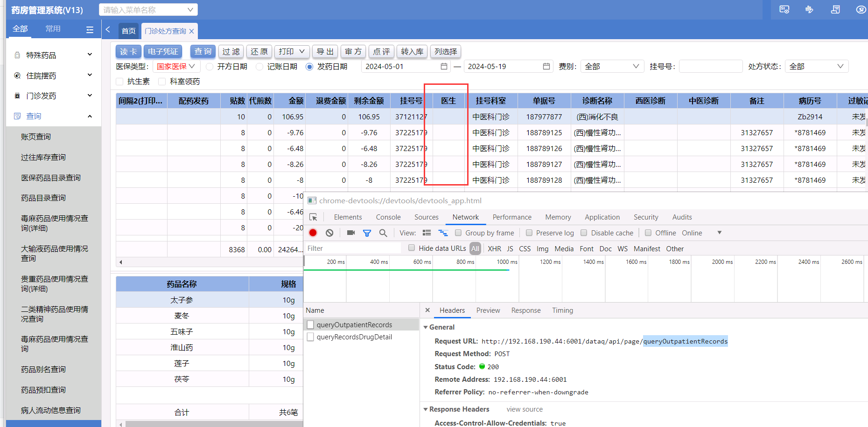This screenshot has height=427, width=868.
Task: Click the DevTools record network log button
Action: (313, 233)
